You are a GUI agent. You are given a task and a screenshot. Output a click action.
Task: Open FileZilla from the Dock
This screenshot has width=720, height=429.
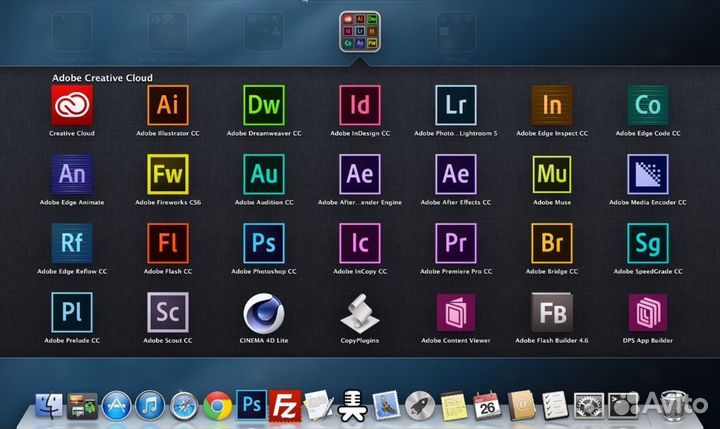click(x=286, y=406)
